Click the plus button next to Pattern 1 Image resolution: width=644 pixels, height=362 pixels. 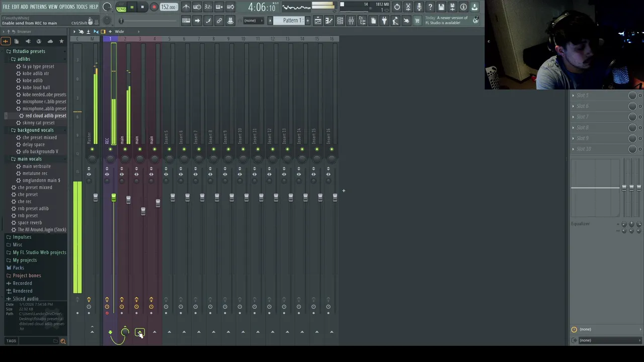(x=307, y=21)
